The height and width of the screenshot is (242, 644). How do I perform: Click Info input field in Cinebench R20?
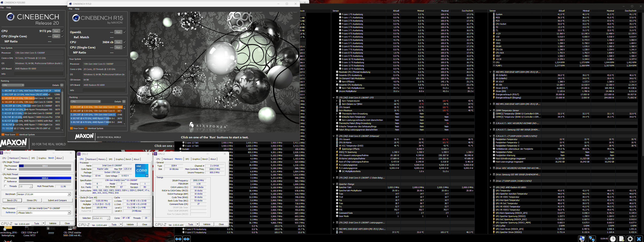click(39, 74)
